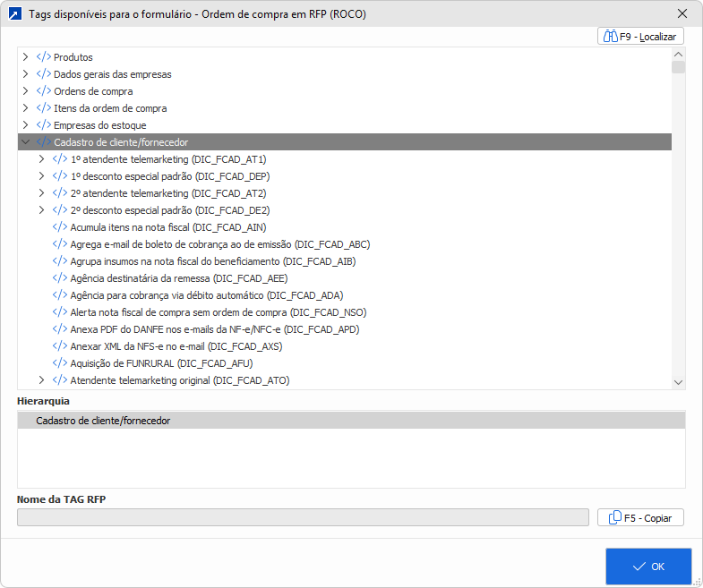Expand the Produtos tree node
Screen dimensions: 703x588
(x=26, y=57)
